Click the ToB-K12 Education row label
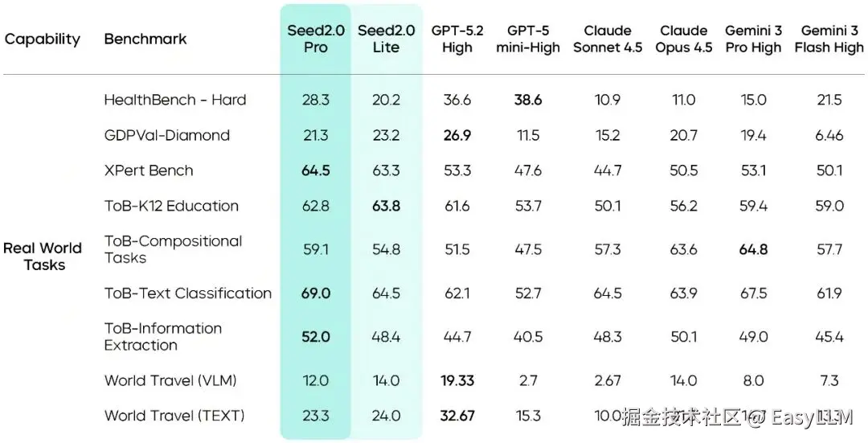 point(172,206)
